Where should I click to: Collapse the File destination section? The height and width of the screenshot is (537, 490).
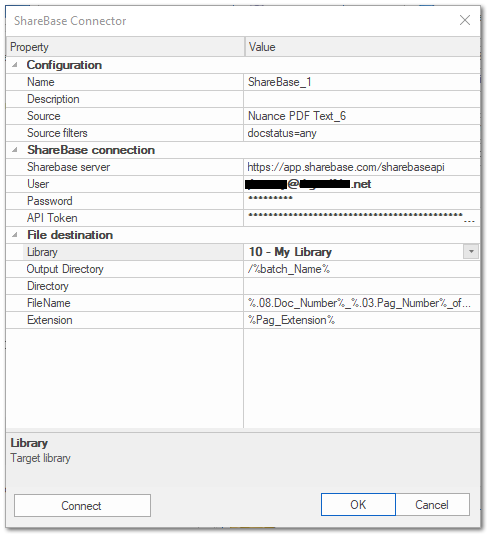tap(14, 235)
